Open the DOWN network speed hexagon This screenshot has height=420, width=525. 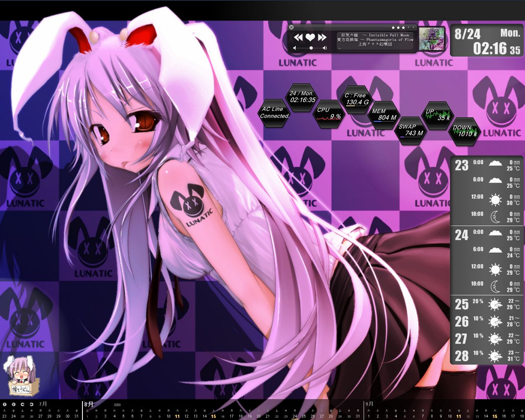(465, 131)
